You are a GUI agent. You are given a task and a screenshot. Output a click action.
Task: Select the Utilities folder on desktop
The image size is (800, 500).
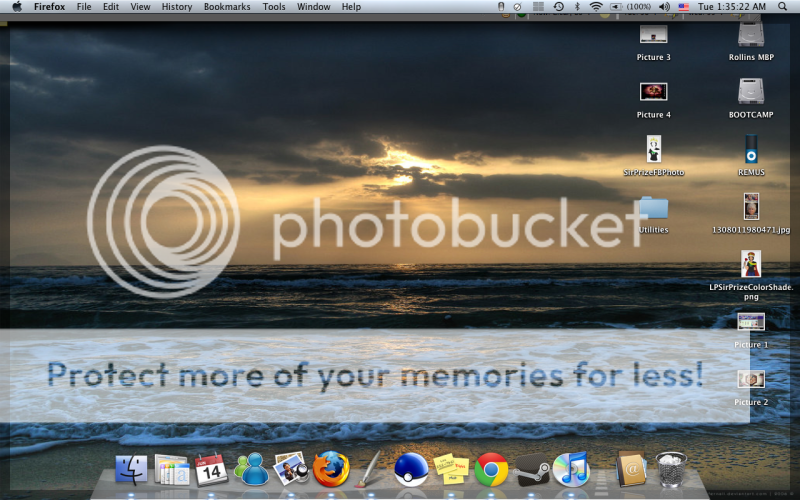click(x=653, y=208)
